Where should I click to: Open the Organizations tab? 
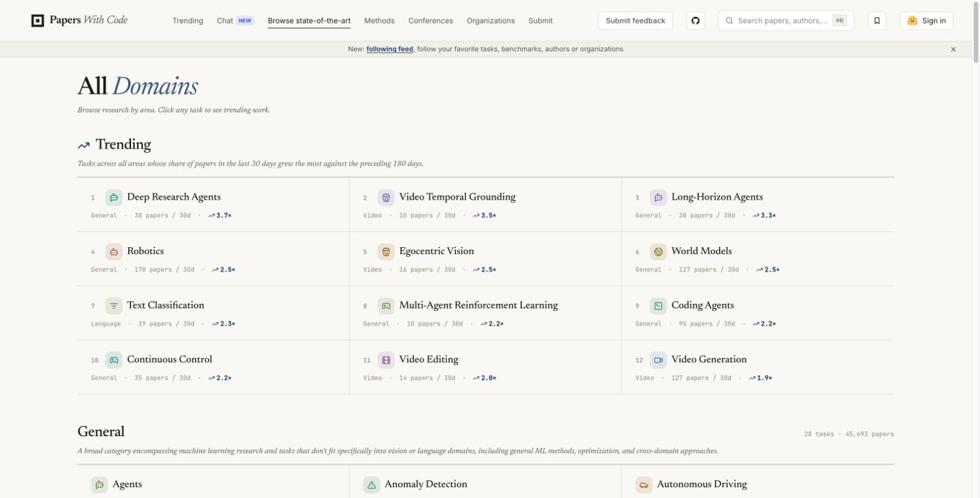(491, 21)
